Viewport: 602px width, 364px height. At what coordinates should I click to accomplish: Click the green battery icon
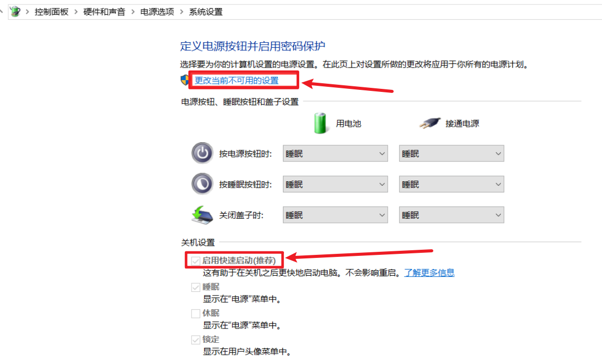320,123
